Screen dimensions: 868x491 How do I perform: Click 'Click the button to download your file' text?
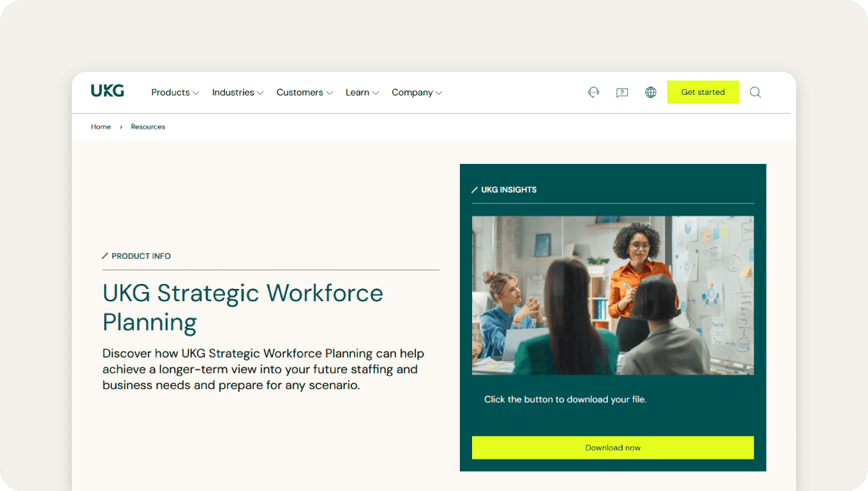[565, 399]
